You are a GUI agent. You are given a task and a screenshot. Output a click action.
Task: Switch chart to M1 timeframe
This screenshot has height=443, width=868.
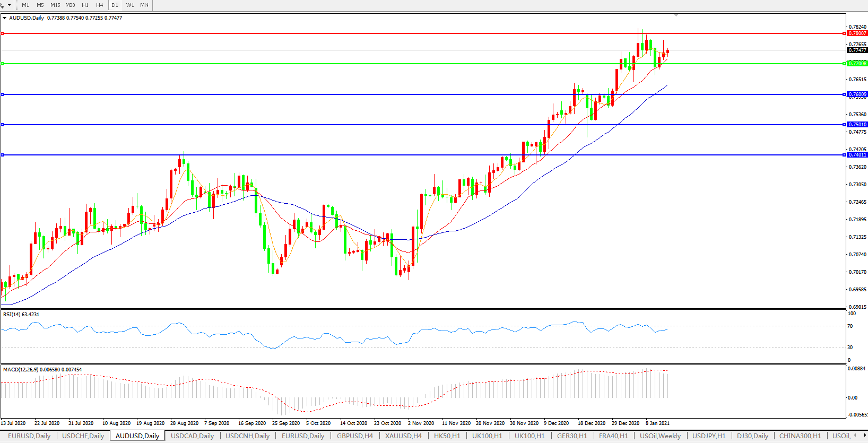pos(25,5)
